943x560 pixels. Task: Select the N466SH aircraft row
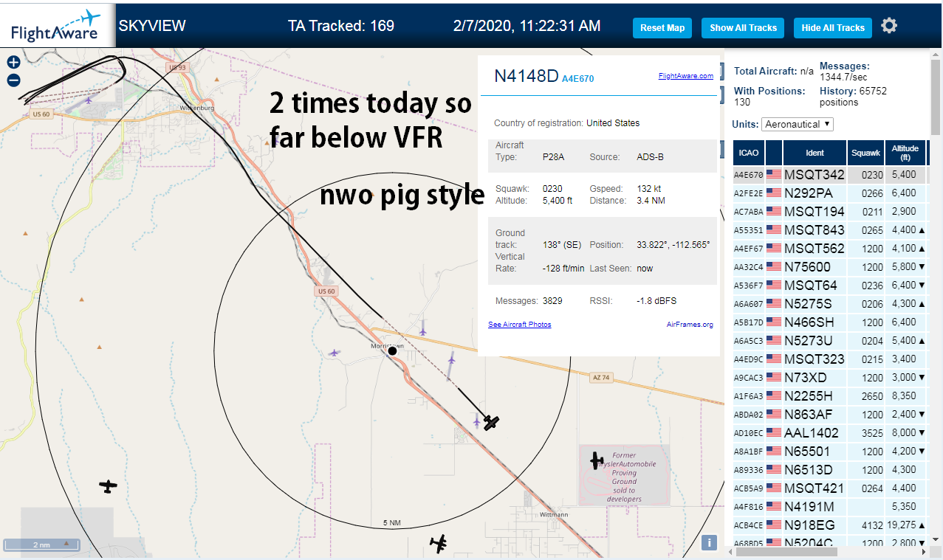coord(829,322)
